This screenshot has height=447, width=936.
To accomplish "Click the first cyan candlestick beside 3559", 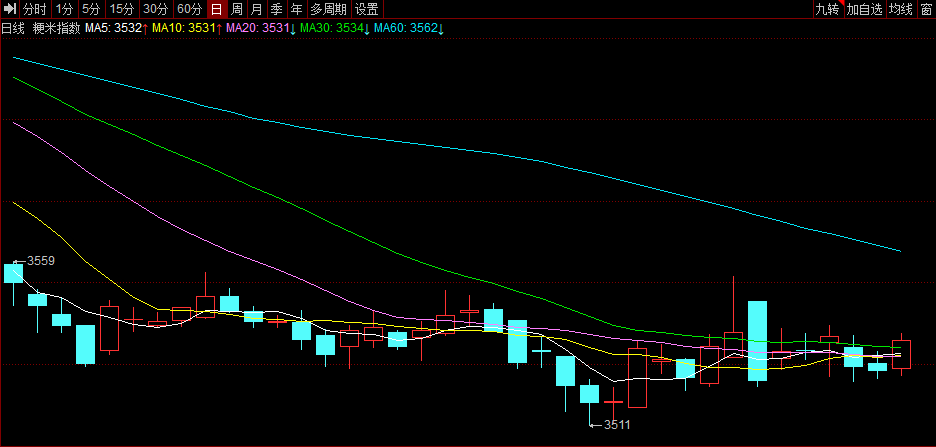I will point(13,273).
